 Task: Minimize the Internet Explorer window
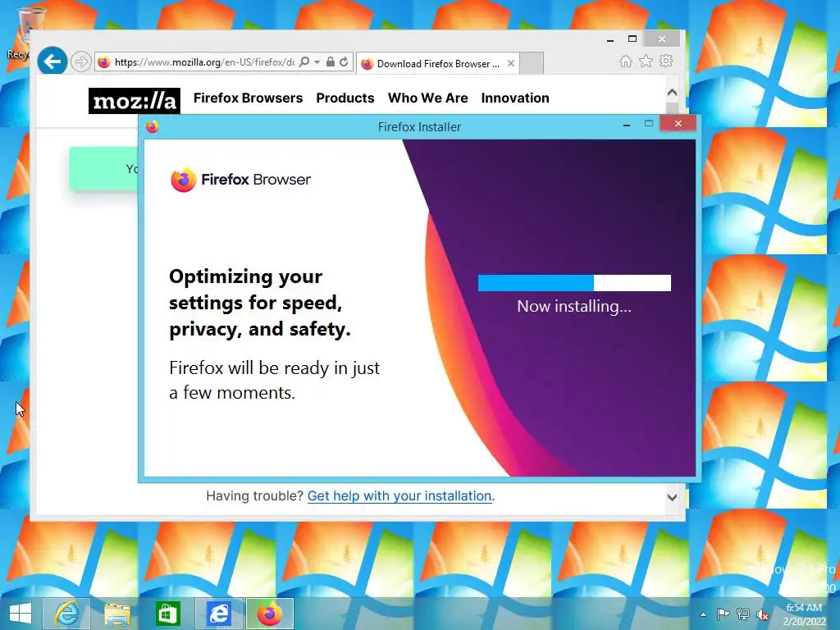pos(609,39)
